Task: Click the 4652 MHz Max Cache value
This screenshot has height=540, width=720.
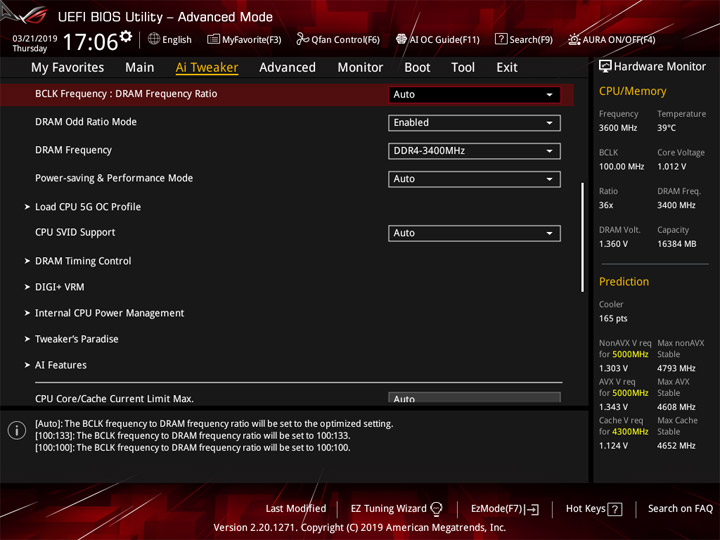Action: click(x=676, y=446)
